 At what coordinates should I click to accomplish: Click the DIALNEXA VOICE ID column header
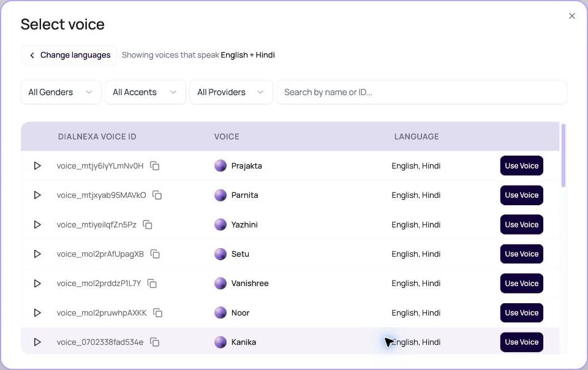(97, 137)
